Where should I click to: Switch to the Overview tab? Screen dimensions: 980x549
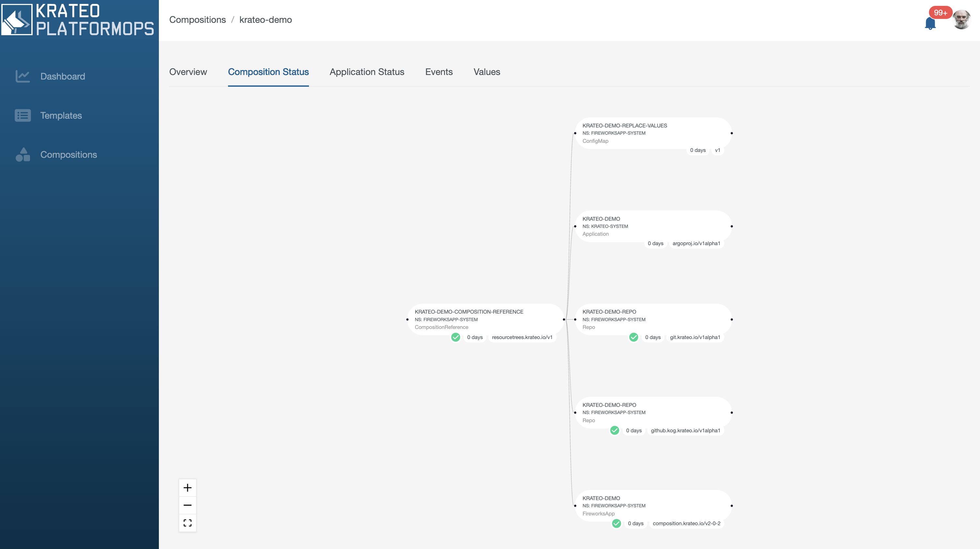[x=188, y=72]
